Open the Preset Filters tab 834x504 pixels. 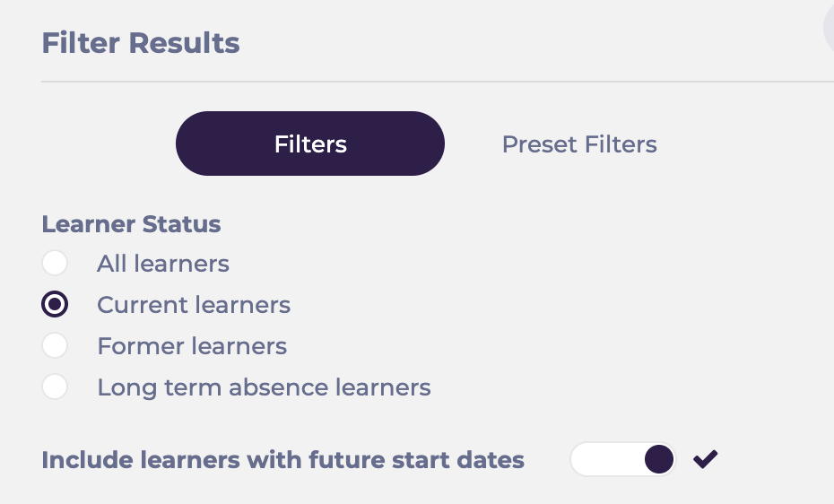[579, 143]
